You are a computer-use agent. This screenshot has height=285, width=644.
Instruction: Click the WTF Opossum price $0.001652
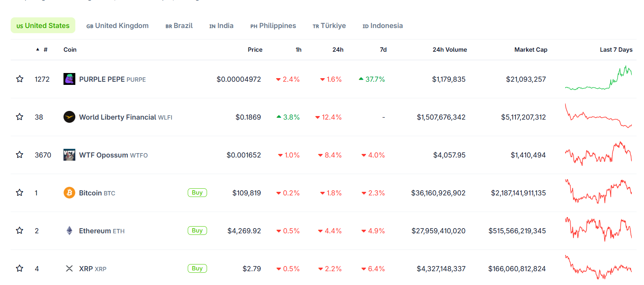coord(244,155)
